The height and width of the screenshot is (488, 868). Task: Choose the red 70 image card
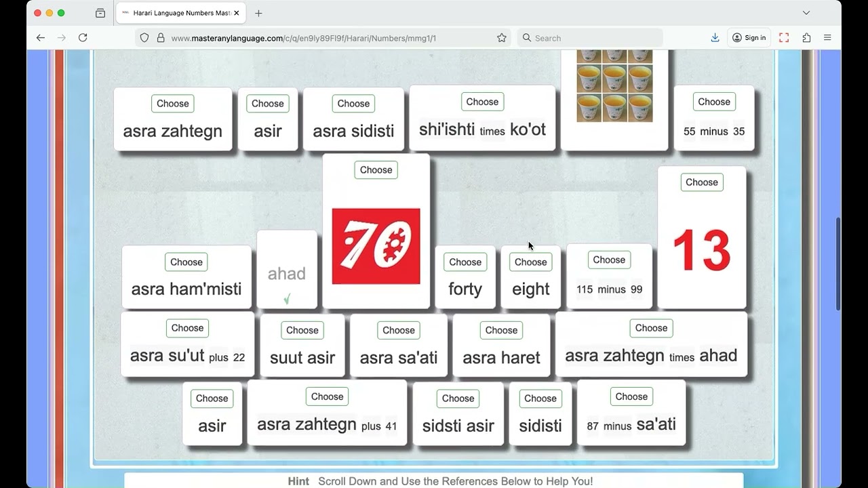click(x=376, y=170)
